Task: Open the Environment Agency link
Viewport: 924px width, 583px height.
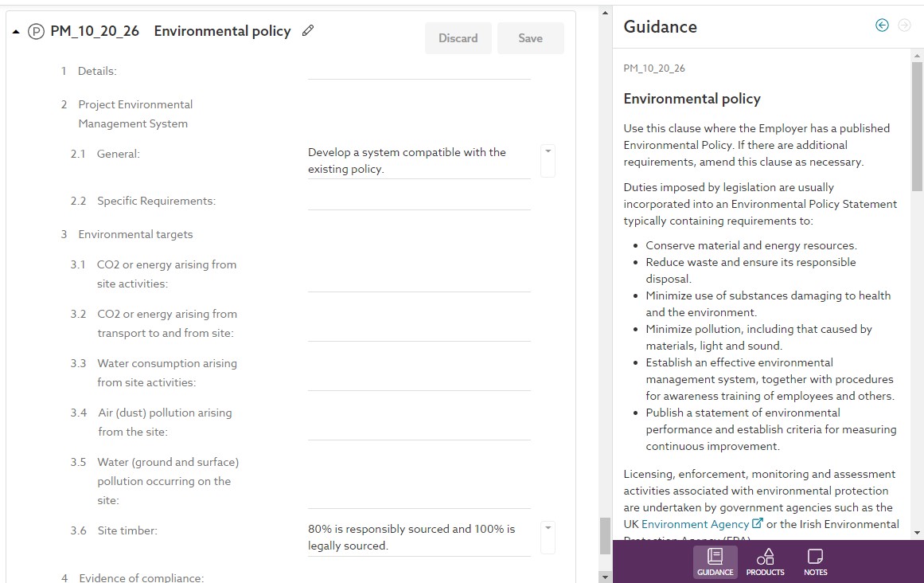Action: (x=695, y=524)
